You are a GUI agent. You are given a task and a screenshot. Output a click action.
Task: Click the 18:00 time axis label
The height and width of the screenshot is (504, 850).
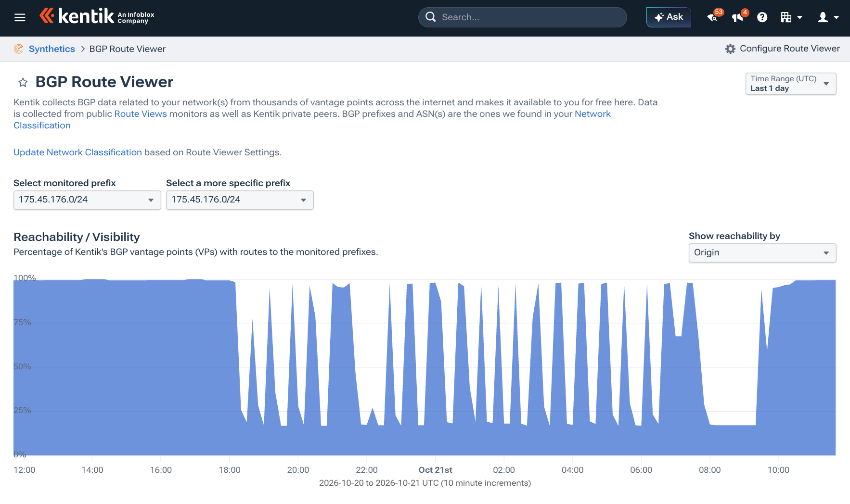pos(230,470)
